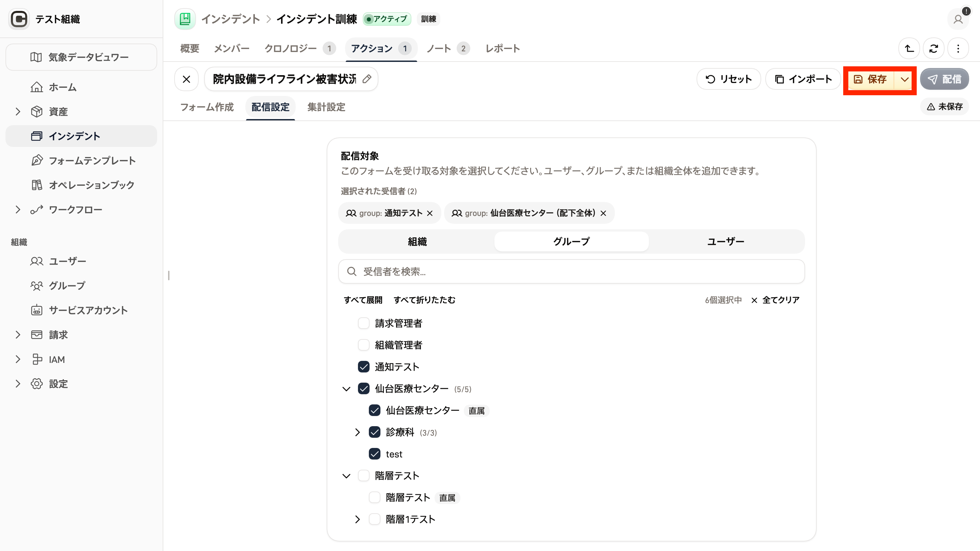Uncheck the test group checkbox

click(x=375, y=454)
